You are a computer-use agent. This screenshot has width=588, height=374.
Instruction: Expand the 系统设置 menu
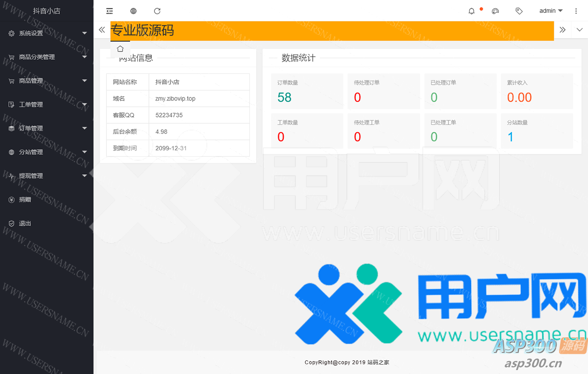tap(47, 33)
